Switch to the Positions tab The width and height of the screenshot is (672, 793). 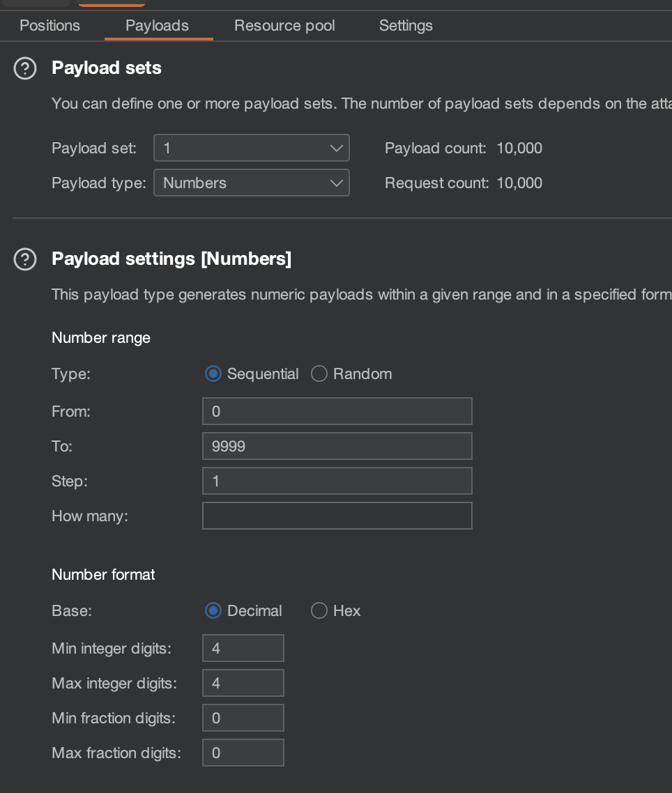click(x=49, y=26)
